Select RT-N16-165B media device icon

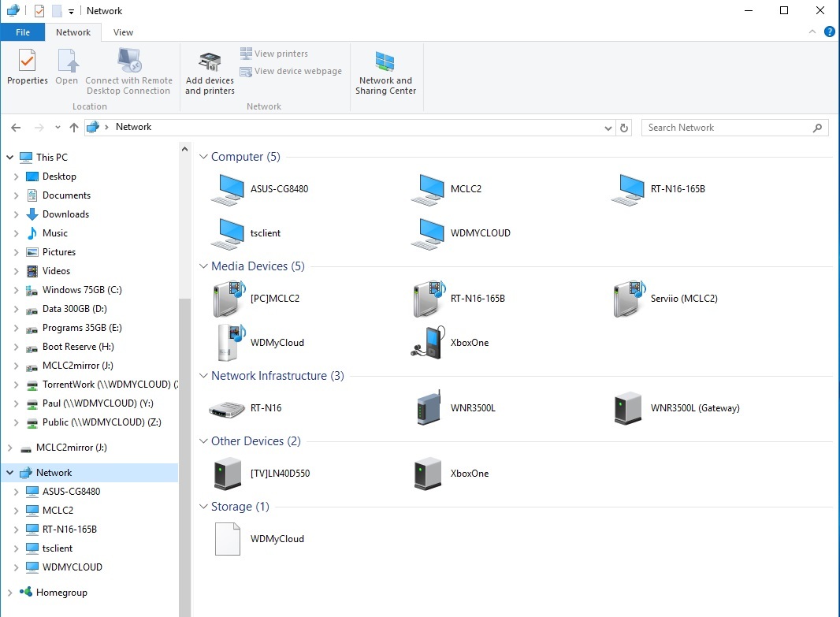(431, 299)
